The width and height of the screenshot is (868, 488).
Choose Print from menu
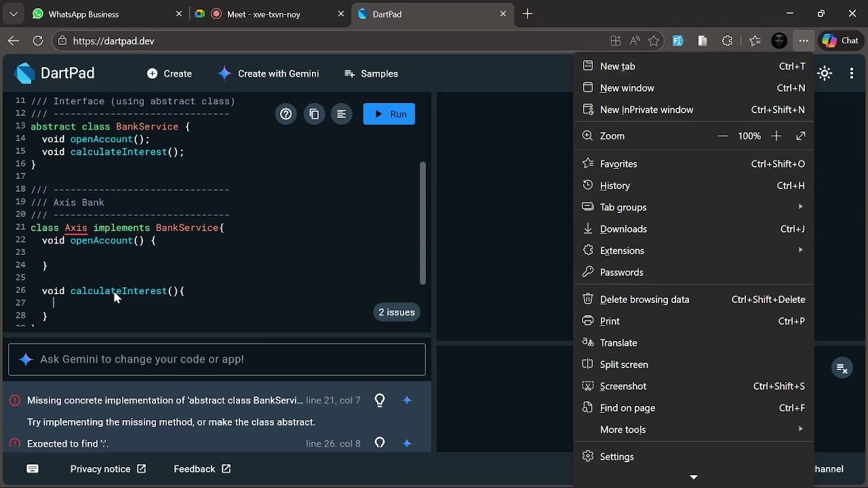click(694, 321)
